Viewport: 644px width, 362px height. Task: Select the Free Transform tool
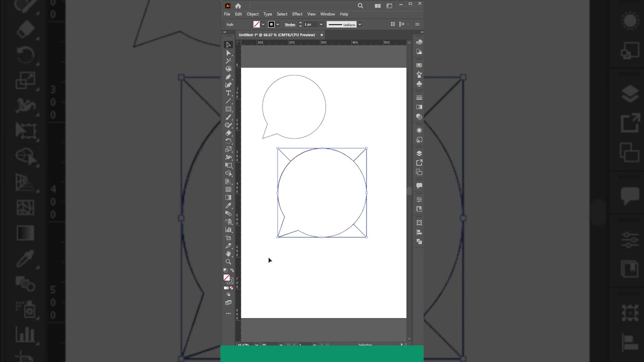click(228, 165)
